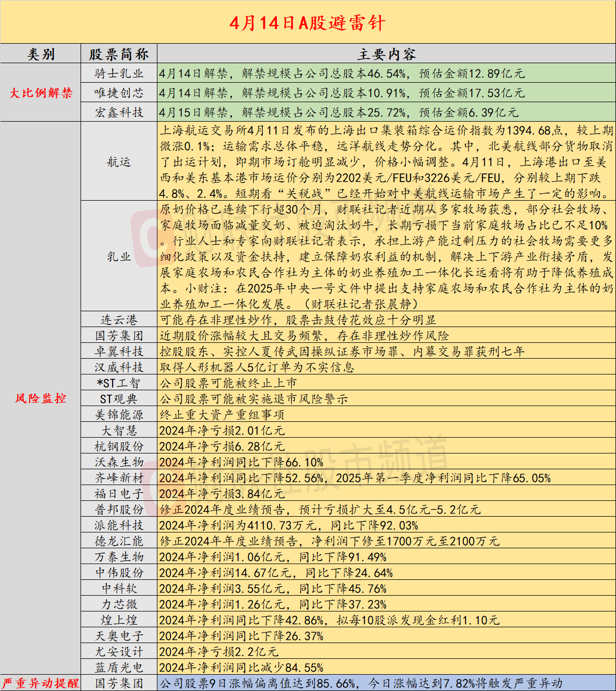Click the 2024年净亏损2.2亿元 cell
This screenshot has width=616, height=691.
[x=386, y=651]
